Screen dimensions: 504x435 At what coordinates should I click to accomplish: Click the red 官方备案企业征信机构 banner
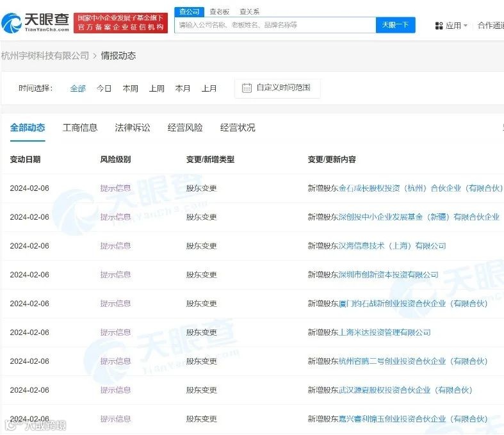pyautogui.click(x=120, y=23)
